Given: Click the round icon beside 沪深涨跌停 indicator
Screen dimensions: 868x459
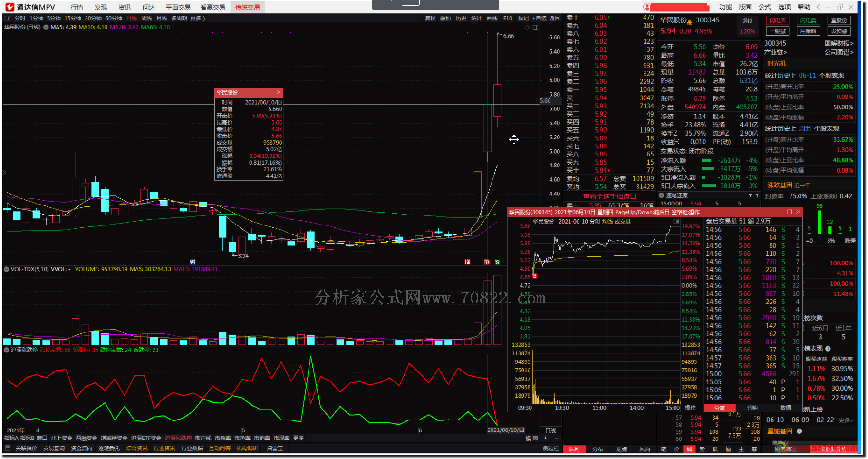Looking at the screenshot, I should (x=7, y=350).
